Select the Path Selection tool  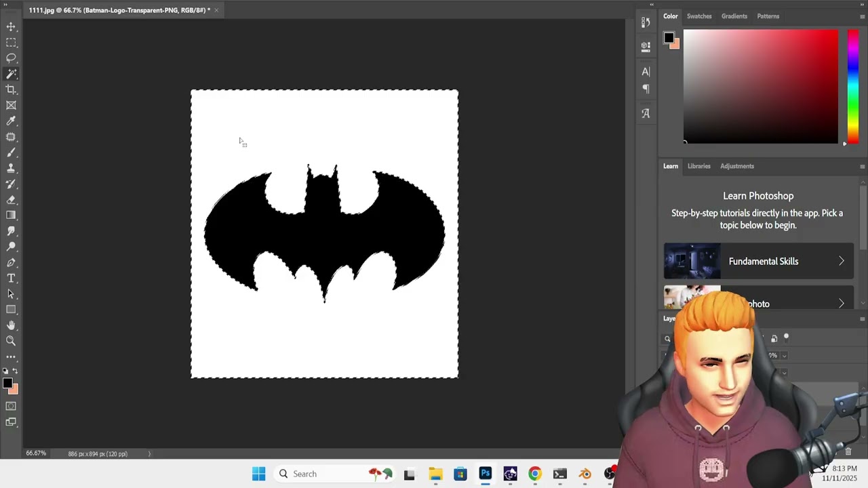click(x=11, y=293)
